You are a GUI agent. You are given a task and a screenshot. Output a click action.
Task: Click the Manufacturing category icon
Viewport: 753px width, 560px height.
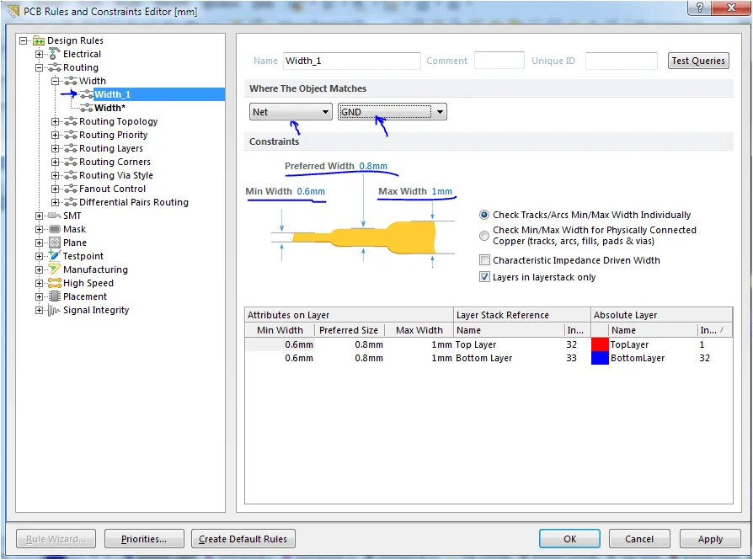click(x=54, y=269)
